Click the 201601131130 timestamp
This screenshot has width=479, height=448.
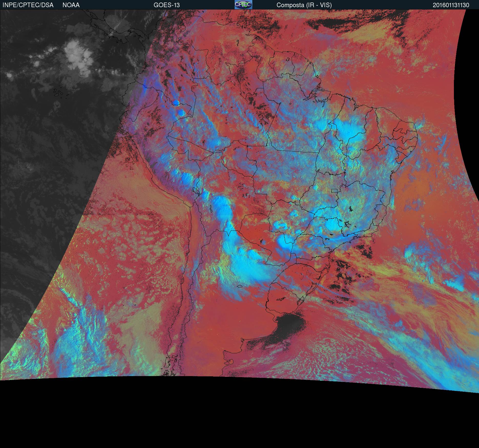[451, 5]
